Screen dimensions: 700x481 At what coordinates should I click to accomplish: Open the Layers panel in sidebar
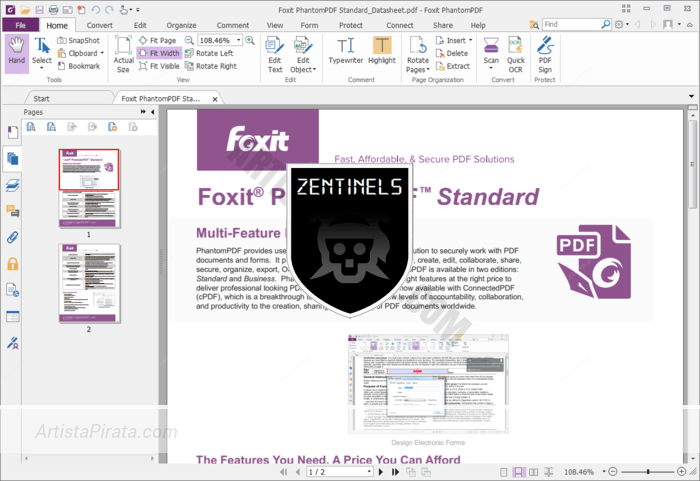click(x=13, y=185)
